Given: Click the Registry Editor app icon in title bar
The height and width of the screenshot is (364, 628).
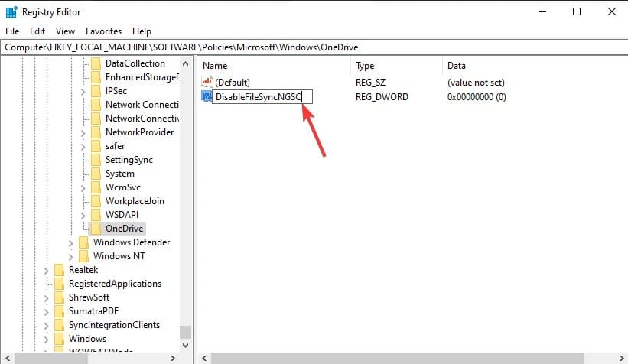Looking at the screenshot, I should [x=11, y=12].
